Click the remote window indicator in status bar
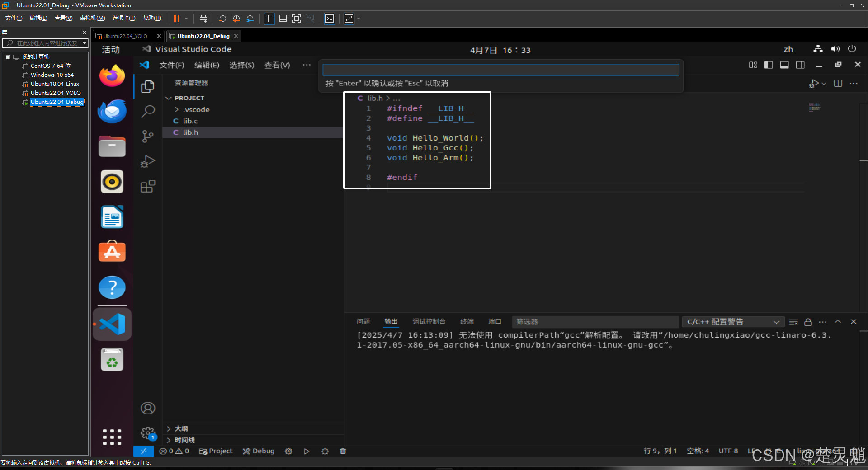Viewport: 868px width, 470px height. [144, 451]
